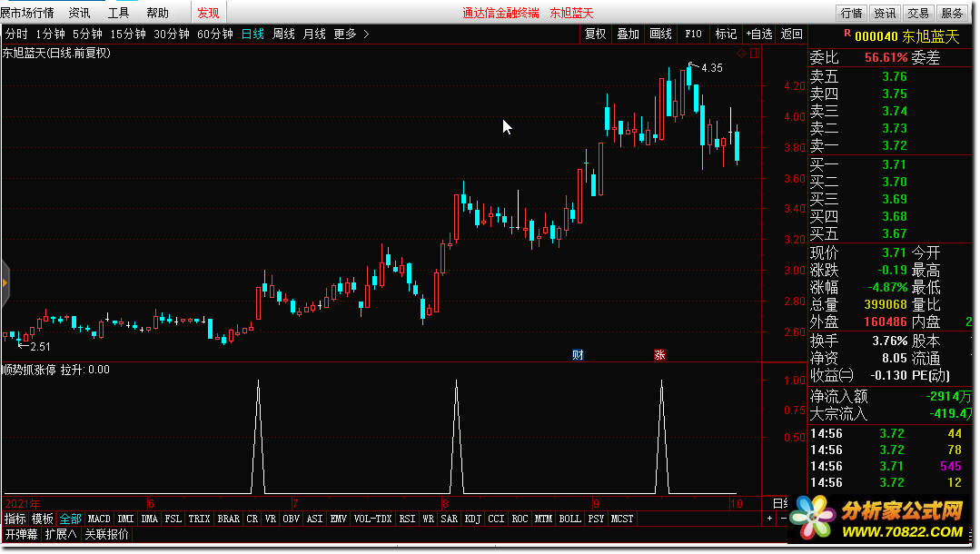Choose the VR indicator

(x=270, y=519)
